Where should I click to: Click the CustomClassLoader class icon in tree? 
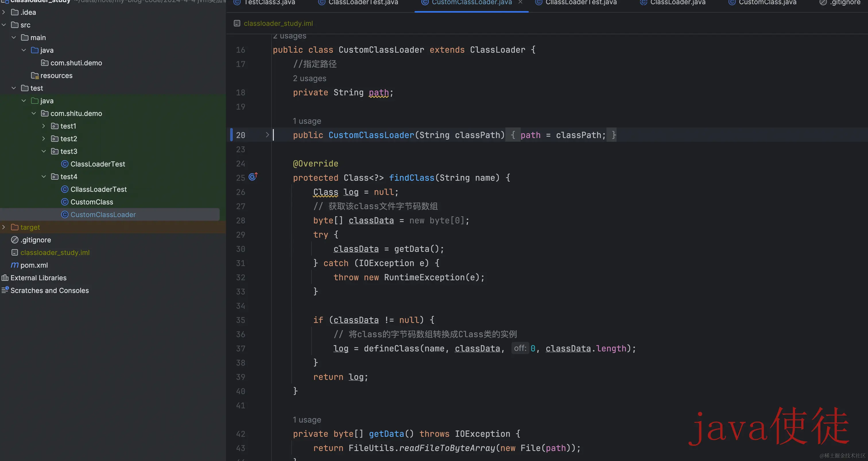[x=65, y=214]
